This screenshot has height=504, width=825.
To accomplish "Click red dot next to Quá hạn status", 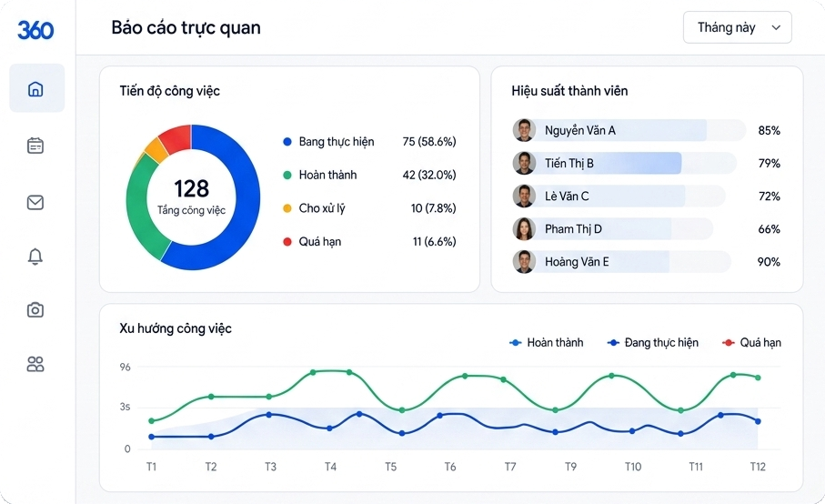I will (287, 241).
